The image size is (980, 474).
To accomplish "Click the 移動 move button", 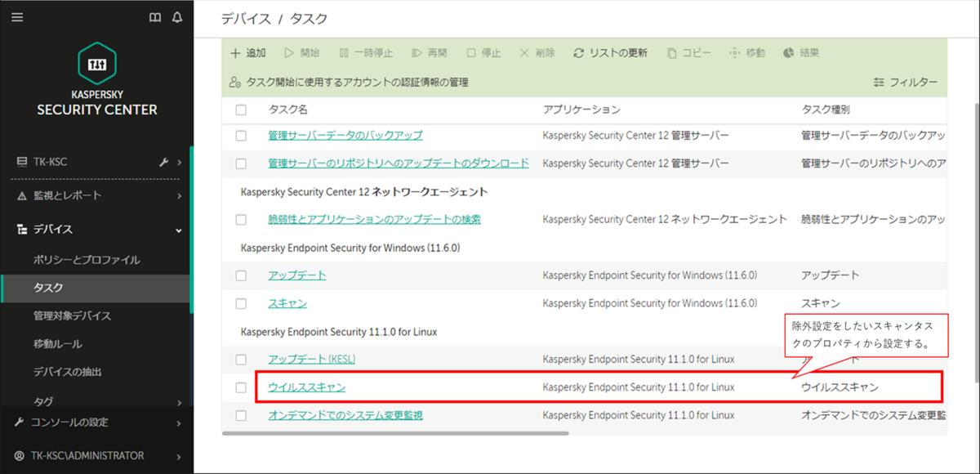I will point(747,53).
